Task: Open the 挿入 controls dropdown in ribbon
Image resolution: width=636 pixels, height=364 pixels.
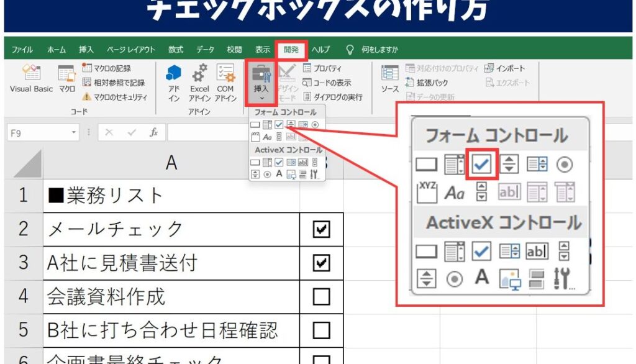Action: coord(261,83)
